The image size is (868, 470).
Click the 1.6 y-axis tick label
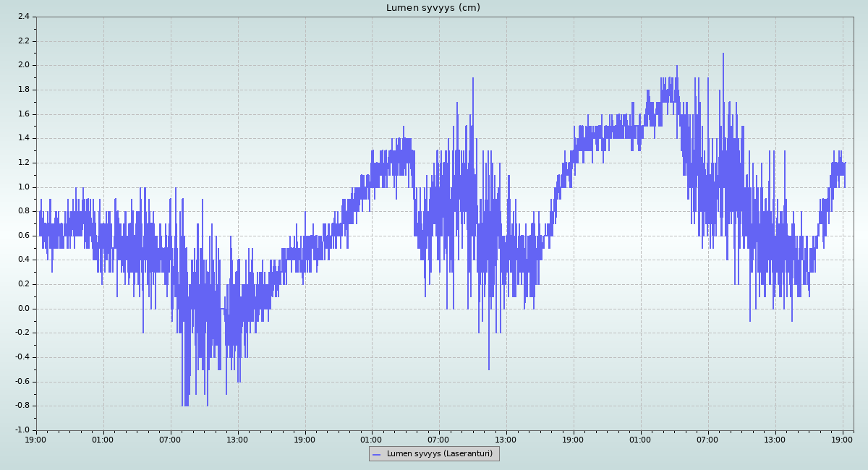tap(23, 114)
